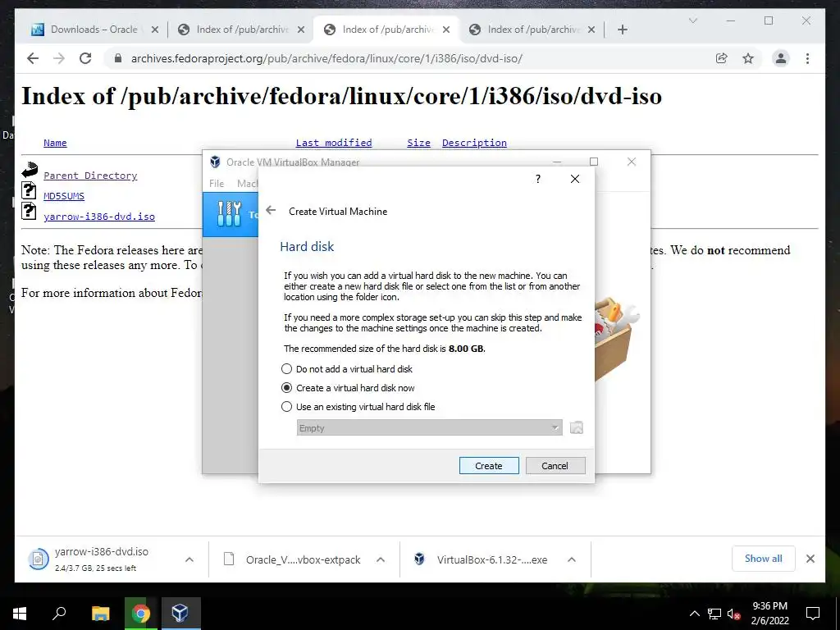840x630 pixels.
Task: Click the VirtualBox Manager Tools icon
Action: click(230, 214)
